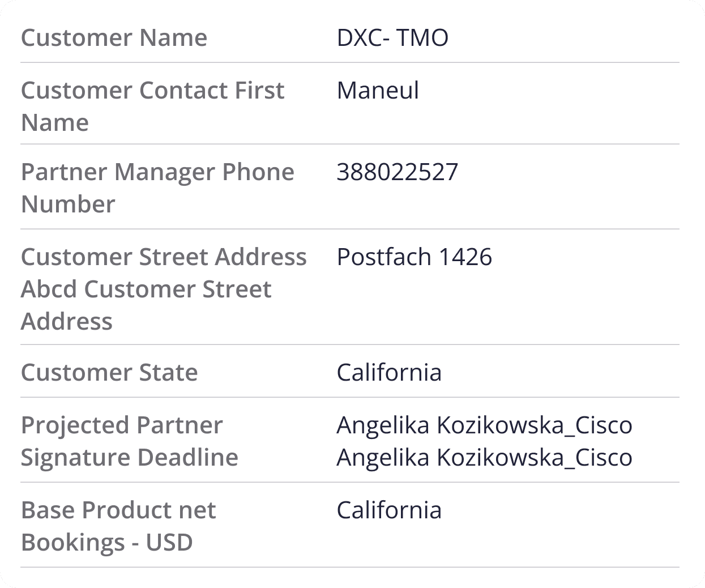Click the word Phone in partner label
The image size is (705, 588).
point(258,172)
